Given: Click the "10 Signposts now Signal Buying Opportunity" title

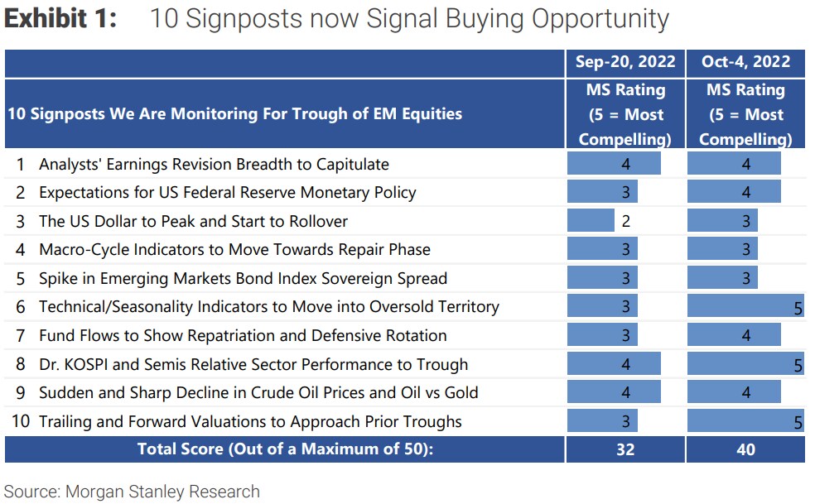Looking at the screenshot, I should 409,19.
